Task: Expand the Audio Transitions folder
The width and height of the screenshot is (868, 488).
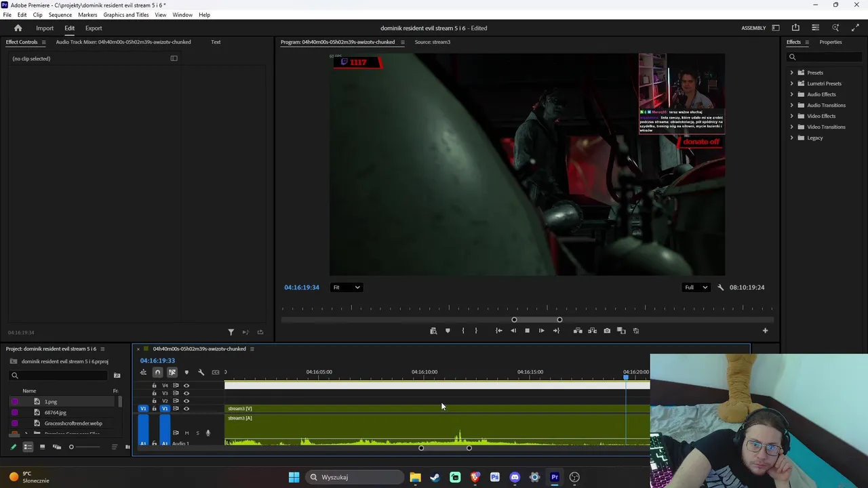Action: point(791,105)
